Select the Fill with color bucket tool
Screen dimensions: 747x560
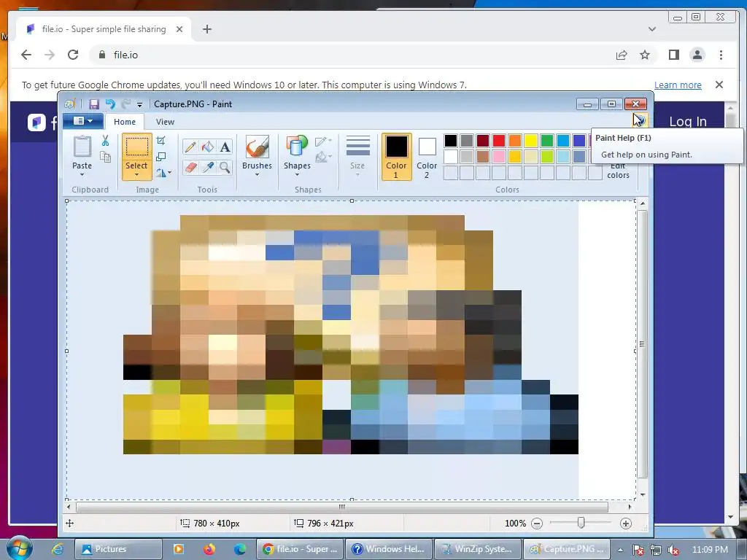208,147
